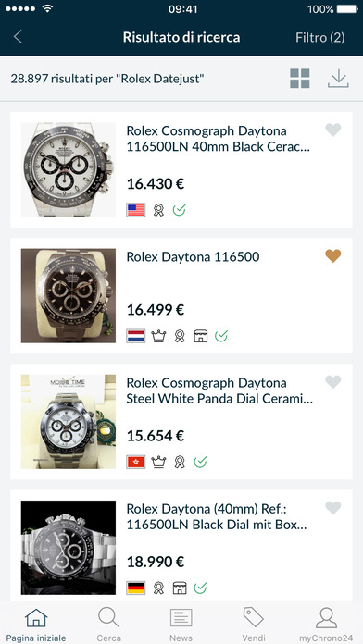Unfavorite the Rolex Daytona 116500 listing
Viewport: 363px width, 644px height.
(333, 256)
